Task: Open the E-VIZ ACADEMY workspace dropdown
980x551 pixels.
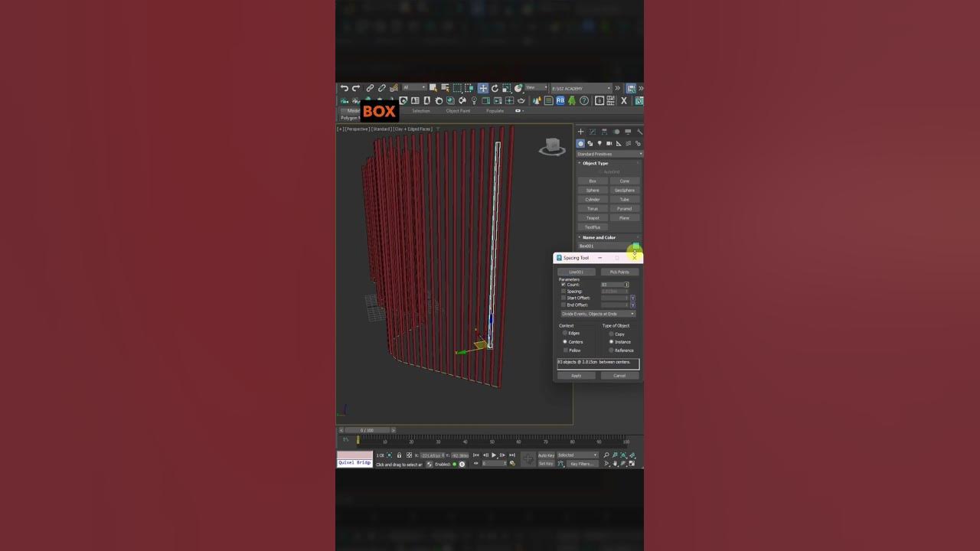Action: [581, 88]
